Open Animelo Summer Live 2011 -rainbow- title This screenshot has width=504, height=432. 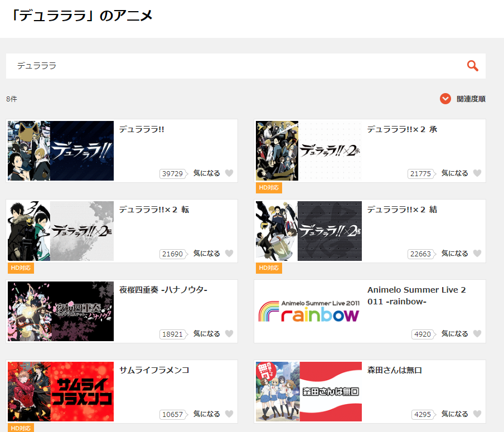click(x=416, y=296)
